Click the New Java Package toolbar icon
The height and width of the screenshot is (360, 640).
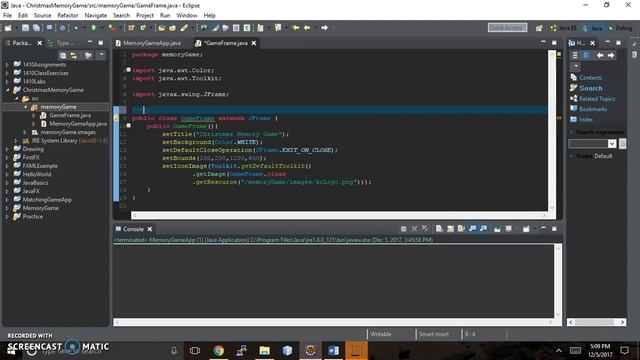point(131,28)
